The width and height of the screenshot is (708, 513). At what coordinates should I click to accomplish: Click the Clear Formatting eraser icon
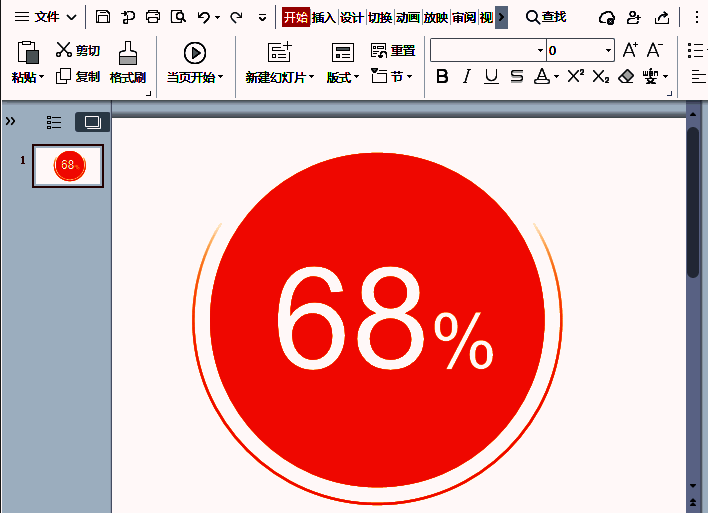[627, 77]
